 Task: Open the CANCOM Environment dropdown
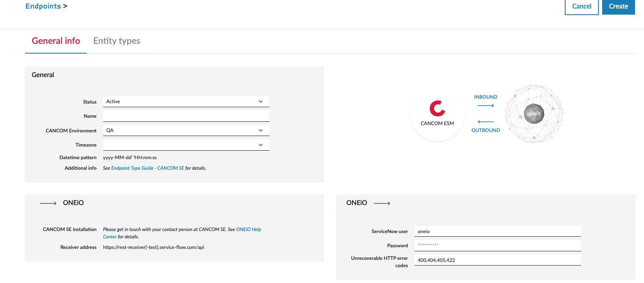click(186, 130)
